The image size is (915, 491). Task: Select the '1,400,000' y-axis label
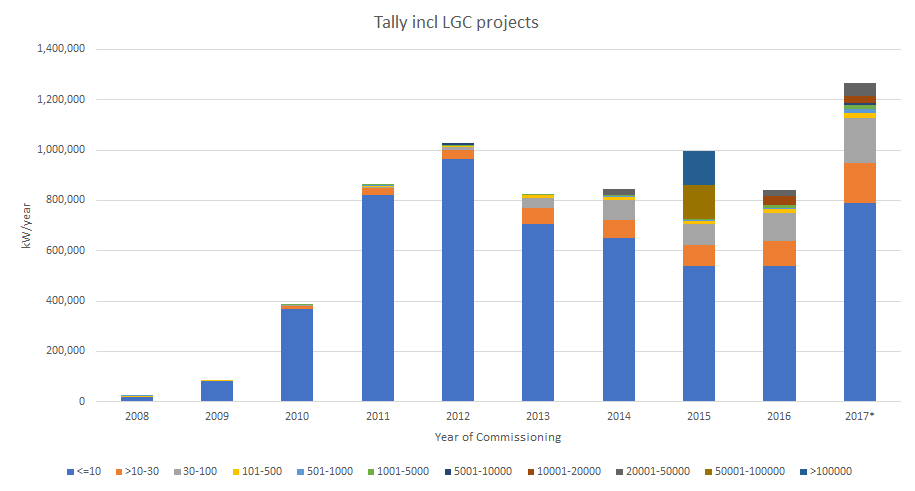[x=59, y=49]
